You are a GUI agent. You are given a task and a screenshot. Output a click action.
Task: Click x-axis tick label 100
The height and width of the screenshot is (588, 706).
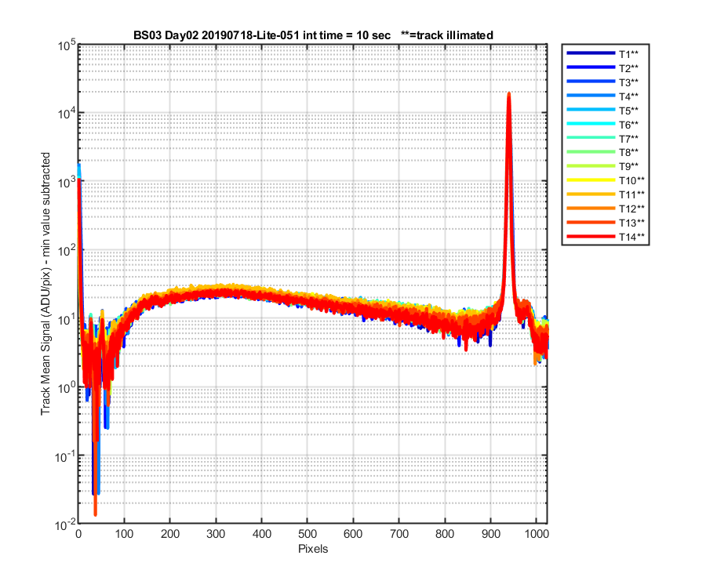pos(124,534)
